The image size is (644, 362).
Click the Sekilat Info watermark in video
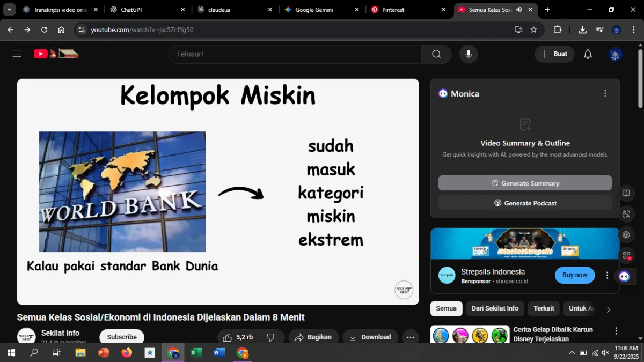click(404, 290)
